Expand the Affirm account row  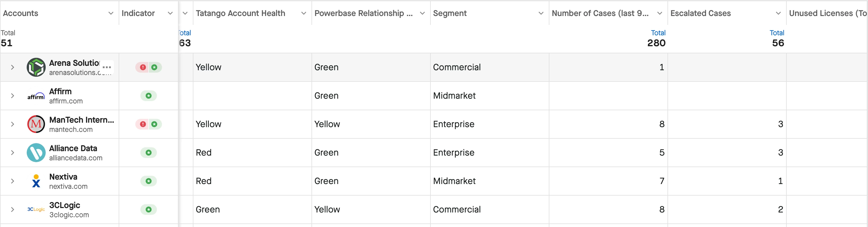tap(12, 96)
